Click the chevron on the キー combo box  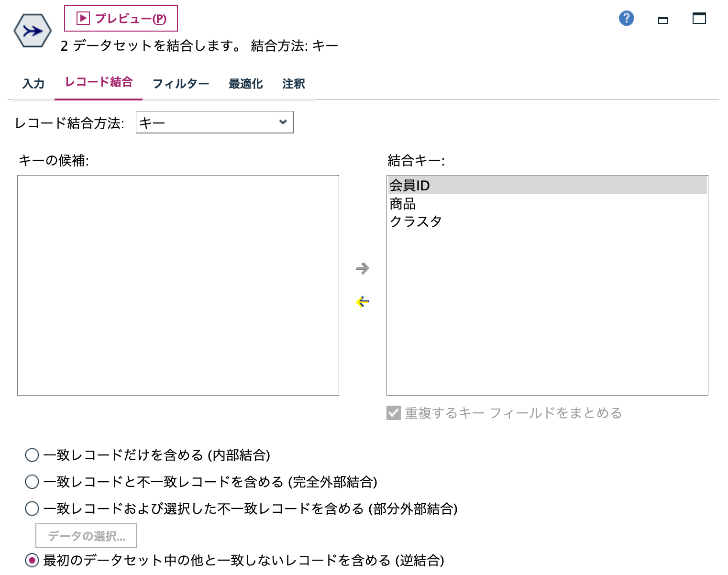pyautogui.click(x=282, y=122)
